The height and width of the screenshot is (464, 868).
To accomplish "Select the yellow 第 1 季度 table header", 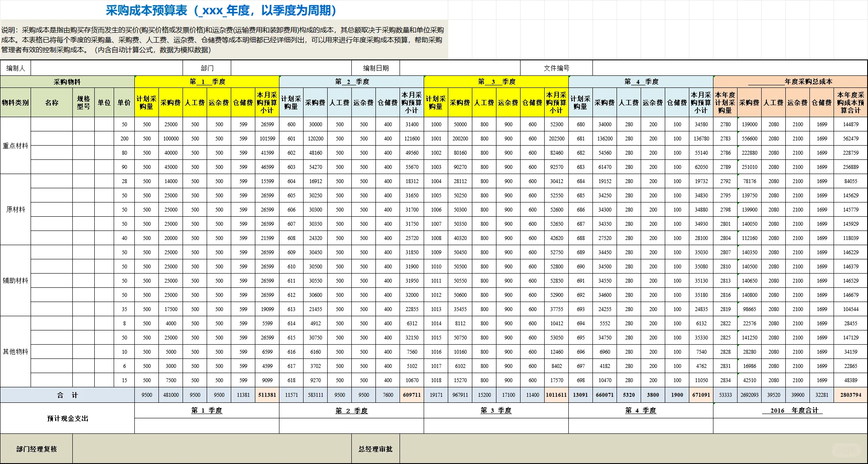I will pyautogui.click(x=207, y=82).
